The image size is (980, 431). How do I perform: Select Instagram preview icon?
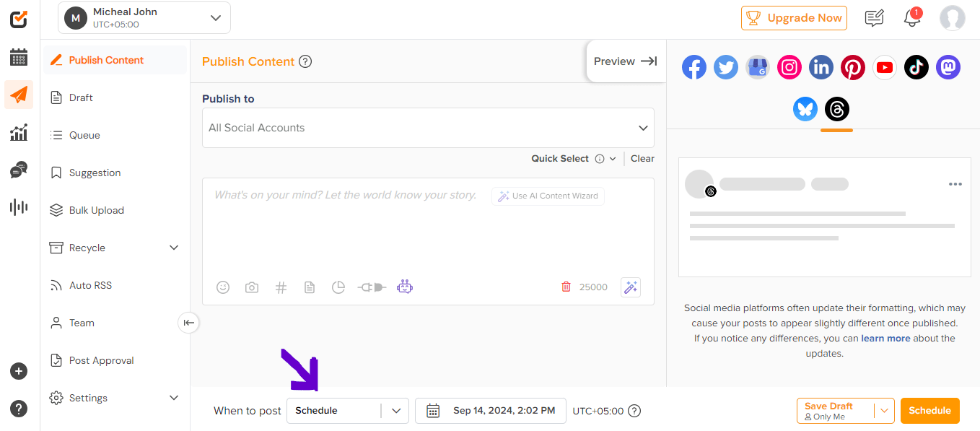click(x=789, y=68)
